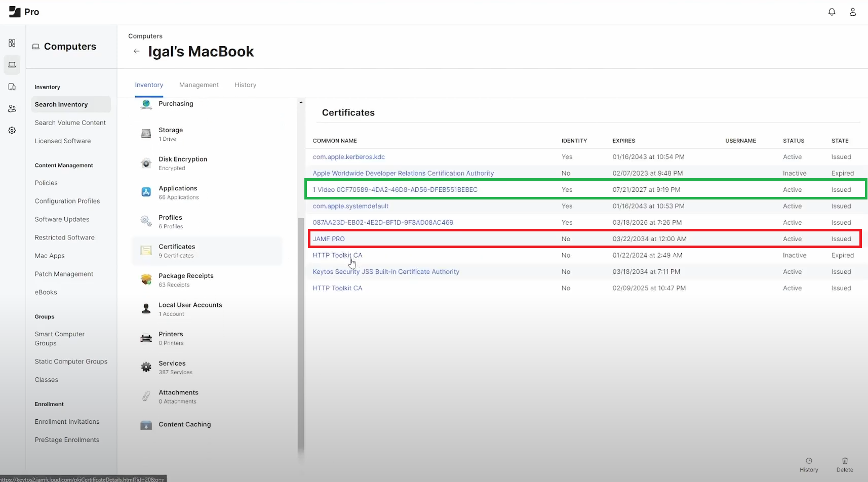Sort by the Common Name column header
The height and width of the screenshot is (482, 868).
(335, 141)
